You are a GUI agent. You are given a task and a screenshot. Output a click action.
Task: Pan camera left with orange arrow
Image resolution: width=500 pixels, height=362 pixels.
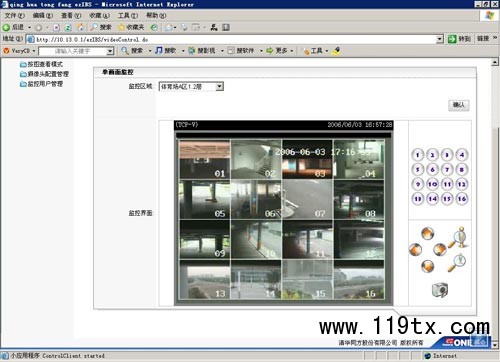pos(415,249)
